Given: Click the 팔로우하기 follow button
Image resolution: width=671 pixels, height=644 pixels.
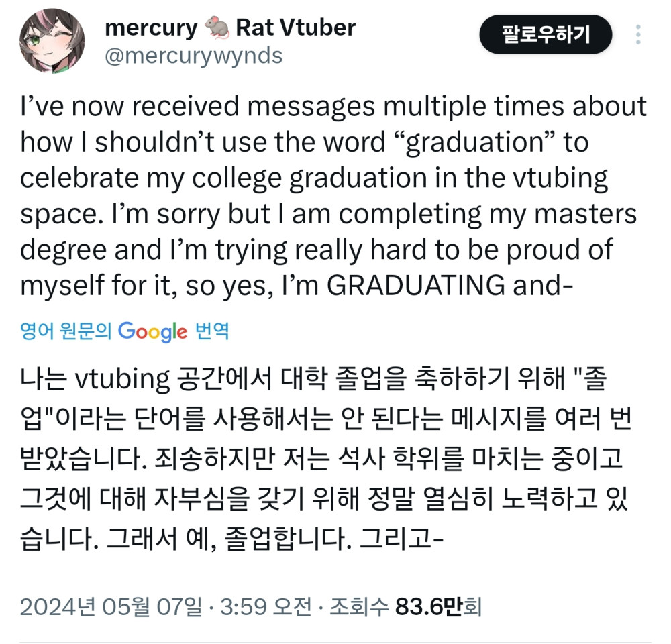Looking at the screenshot, I should pos(545,35).
